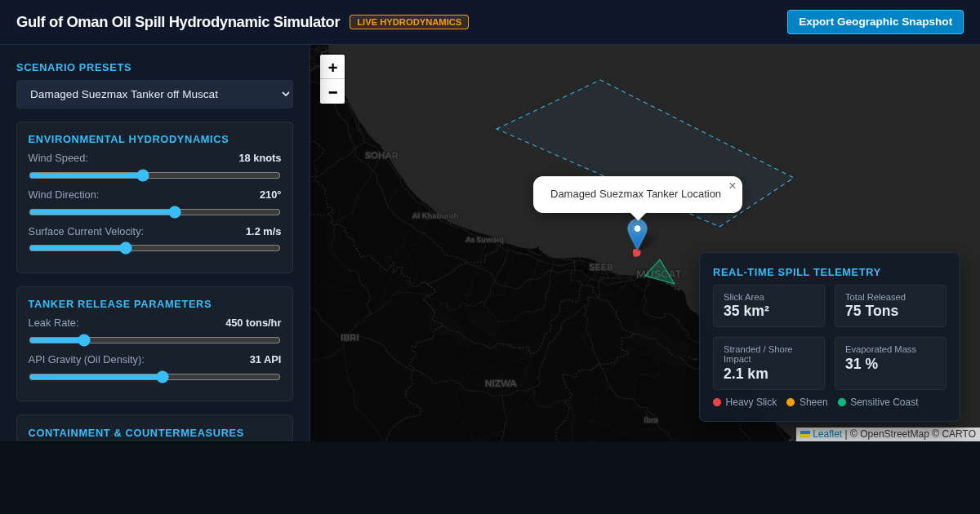Zoom in on the map
This screenshot has width=980, height=514.
(x=332, y=67)
